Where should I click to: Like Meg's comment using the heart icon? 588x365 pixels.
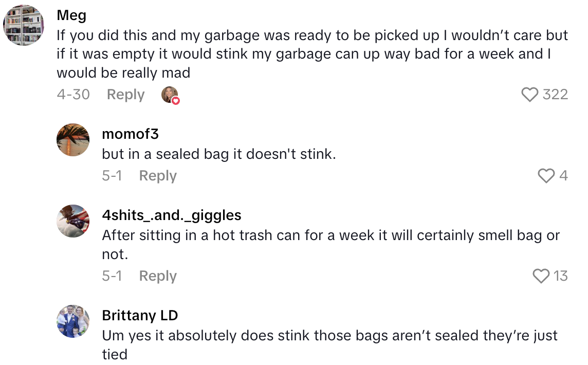[531, 94]
